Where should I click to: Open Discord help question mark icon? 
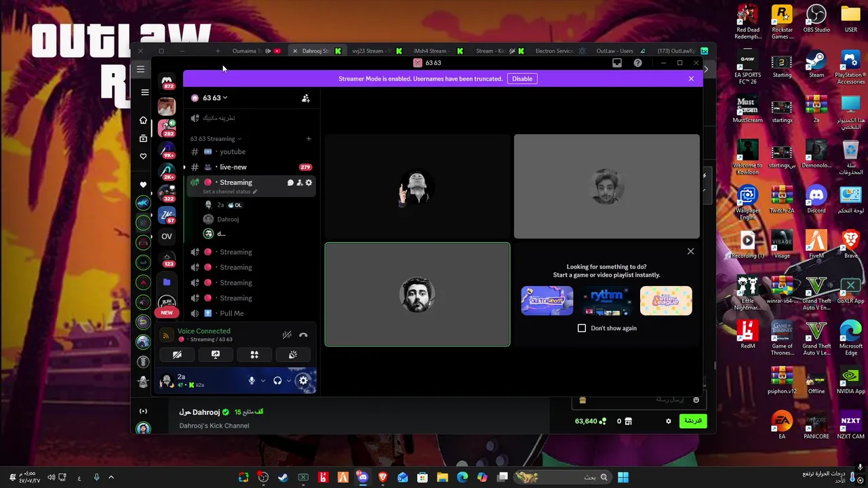coord(638,63)
